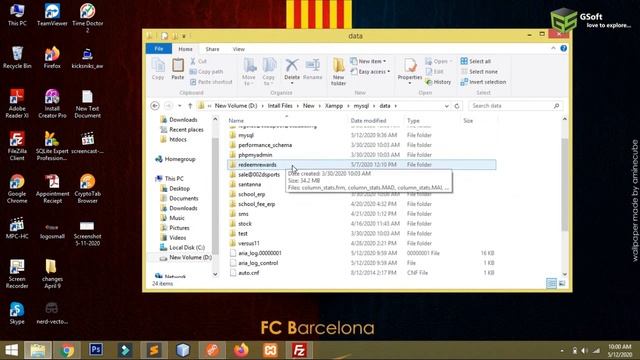Select the stock folder
Image resolution: width=640 pixels, height=360 pixels.
click(x=244, y=224)
